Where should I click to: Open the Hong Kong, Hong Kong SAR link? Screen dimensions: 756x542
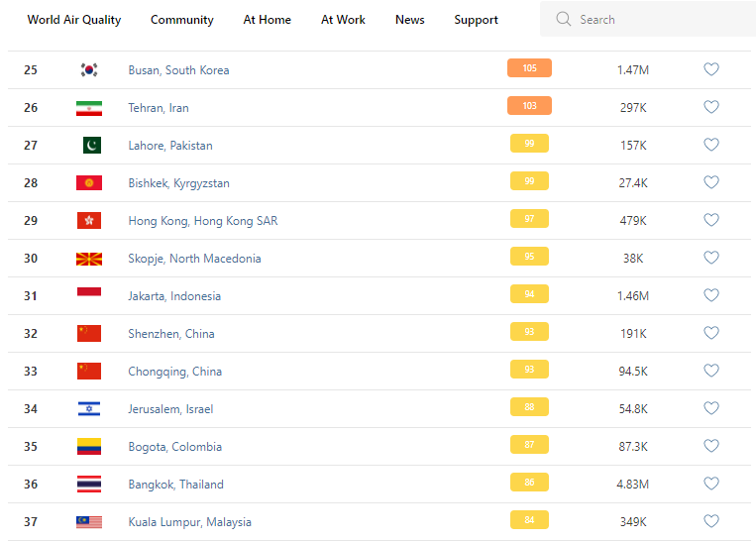pos(203,221)
